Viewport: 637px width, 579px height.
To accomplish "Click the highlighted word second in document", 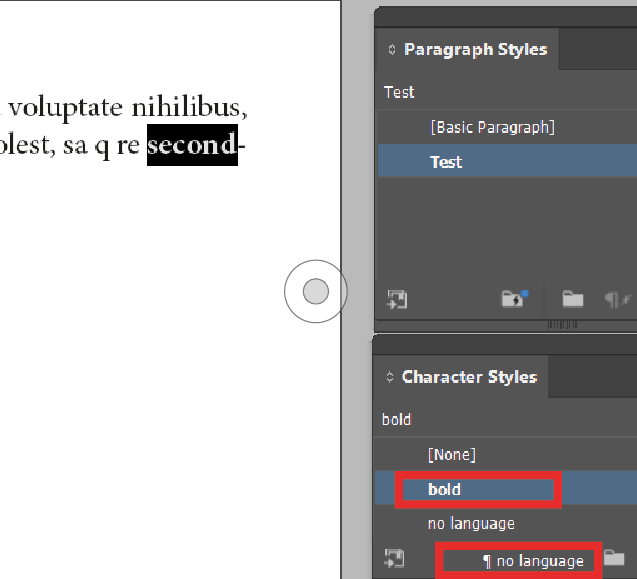I will point(192,145).
